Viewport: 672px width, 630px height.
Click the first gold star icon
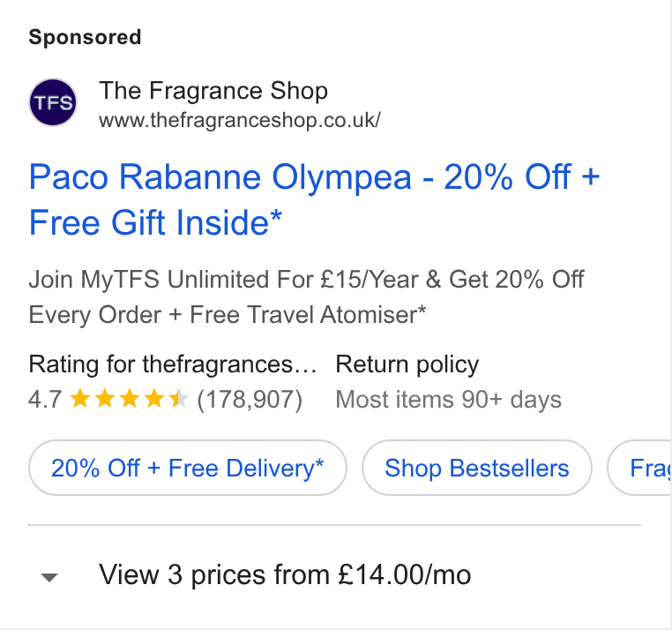coord(80,399)
